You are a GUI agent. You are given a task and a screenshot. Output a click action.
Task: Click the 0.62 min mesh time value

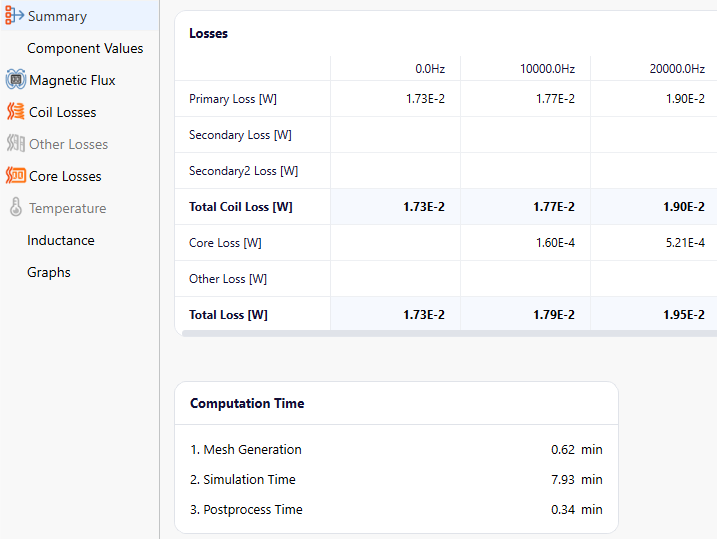pyautogui.click(x=577, y=449)
